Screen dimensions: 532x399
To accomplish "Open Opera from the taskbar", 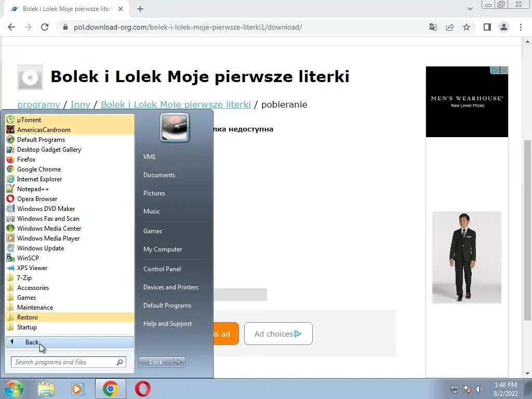I will [x=143, y=389].
